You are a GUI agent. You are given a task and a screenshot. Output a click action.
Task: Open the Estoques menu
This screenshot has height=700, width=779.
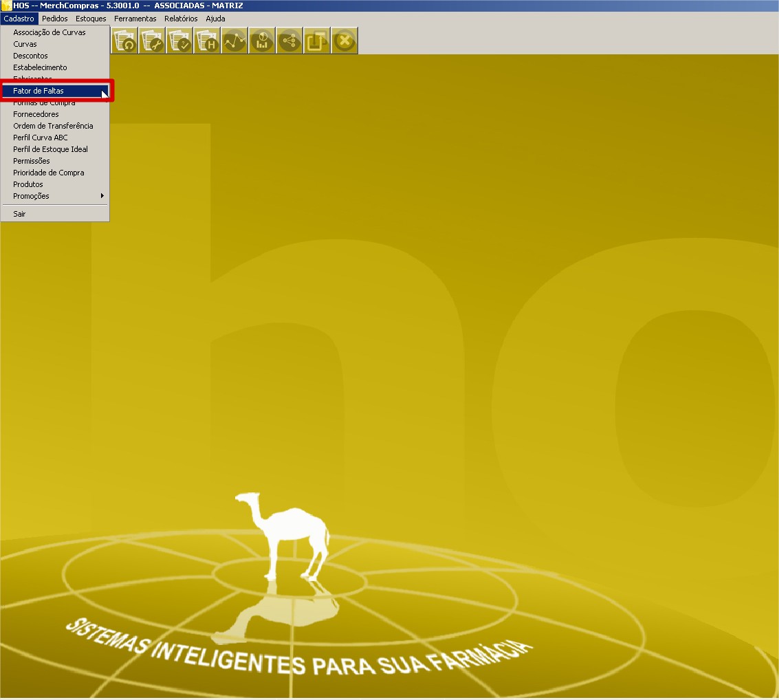tap(91, 19)
